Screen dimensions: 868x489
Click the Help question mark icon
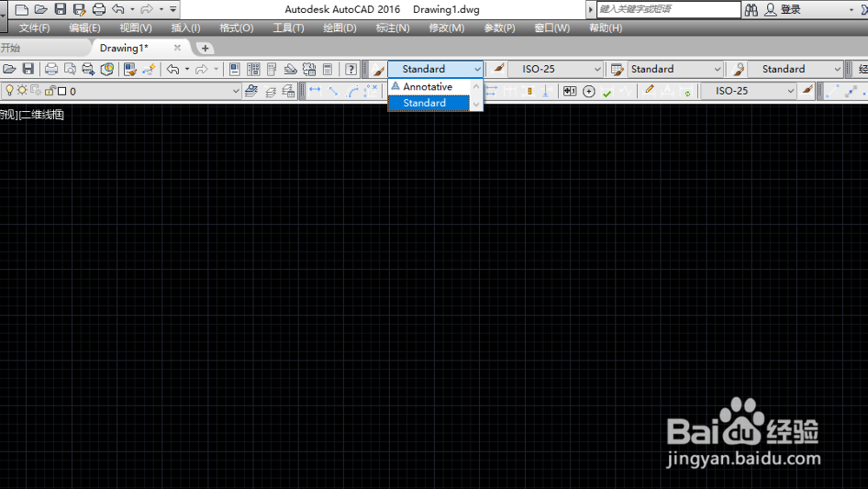tap(351, 69)
